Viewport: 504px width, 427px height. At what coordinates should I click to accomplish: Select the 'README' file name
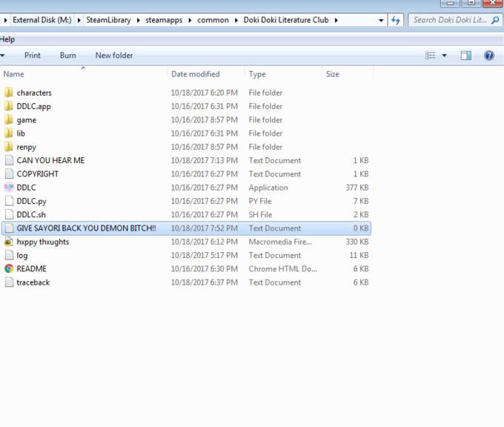31,269
